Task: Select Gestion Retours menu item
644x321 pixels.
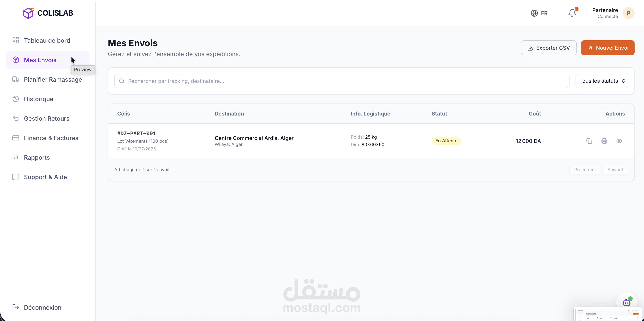Action: point(46,119)
